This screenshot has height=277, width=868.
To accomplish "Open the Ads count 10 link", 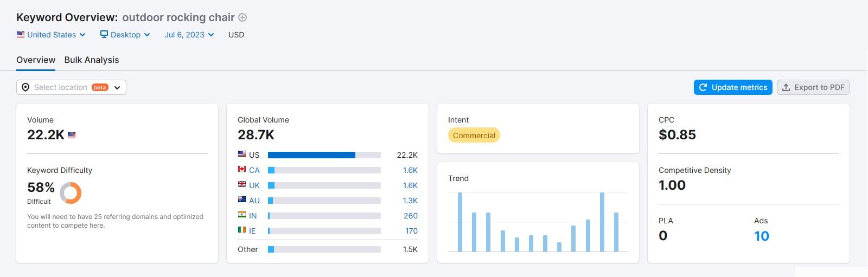I will (x=762, y=236).
